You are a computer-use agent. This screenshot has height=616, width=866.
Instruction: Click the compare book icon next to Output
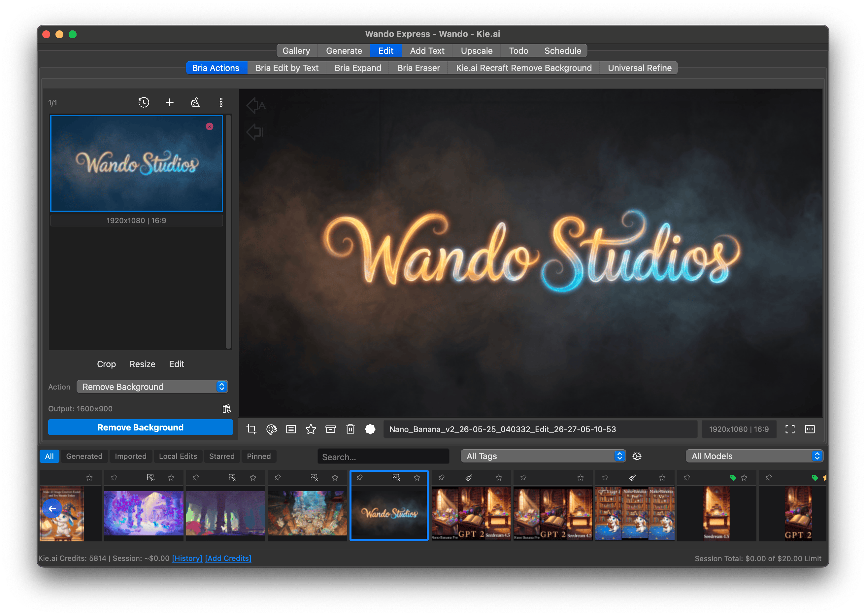click(x=226, y=408)
